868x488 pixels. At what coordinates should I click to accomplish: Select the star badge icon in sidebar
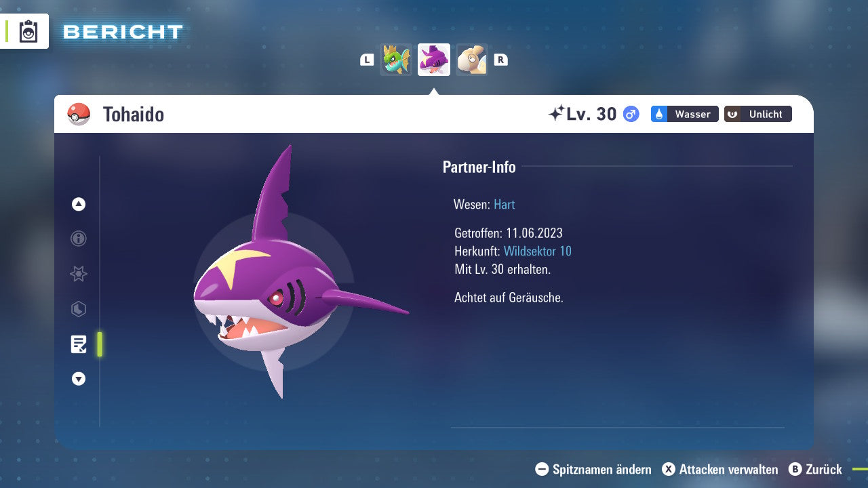click(78, 274)
